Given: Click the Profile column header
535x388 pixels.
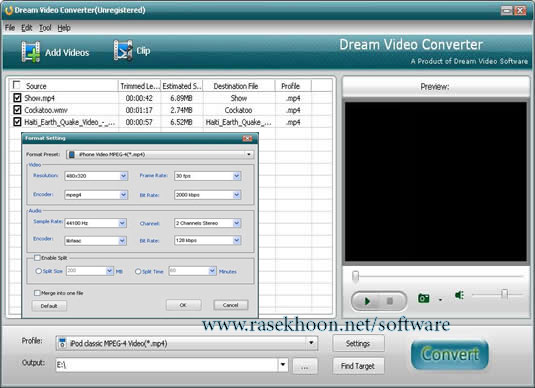Looking at the screenshot, I should coord(293,86).
